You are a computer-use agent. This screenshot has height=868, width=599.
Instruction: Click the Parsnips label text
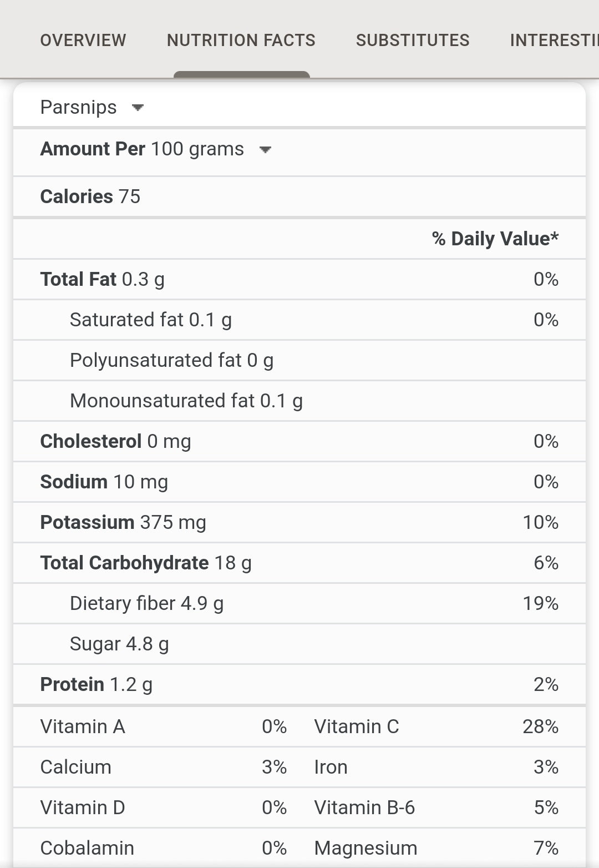point(78,107)
